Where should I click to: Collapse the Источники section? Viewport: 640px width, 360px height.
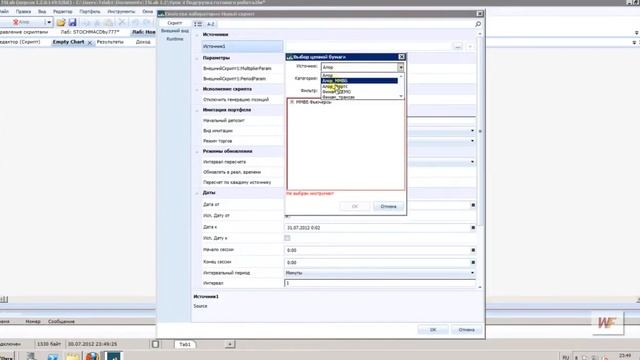pyautogui.click(x=197, y=35)
